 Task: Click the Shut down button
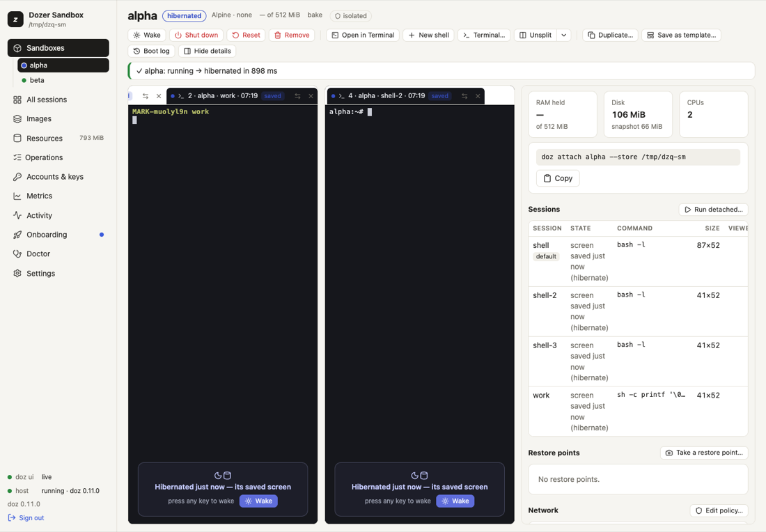pyautogui.click(x=196, y=36)
